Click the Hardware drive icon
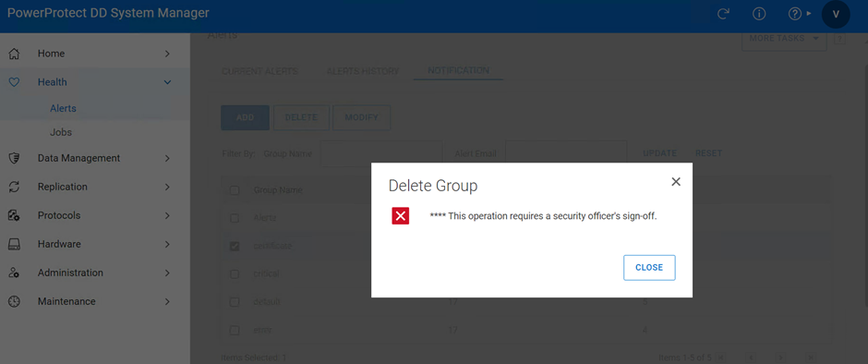 pos(15,244)
